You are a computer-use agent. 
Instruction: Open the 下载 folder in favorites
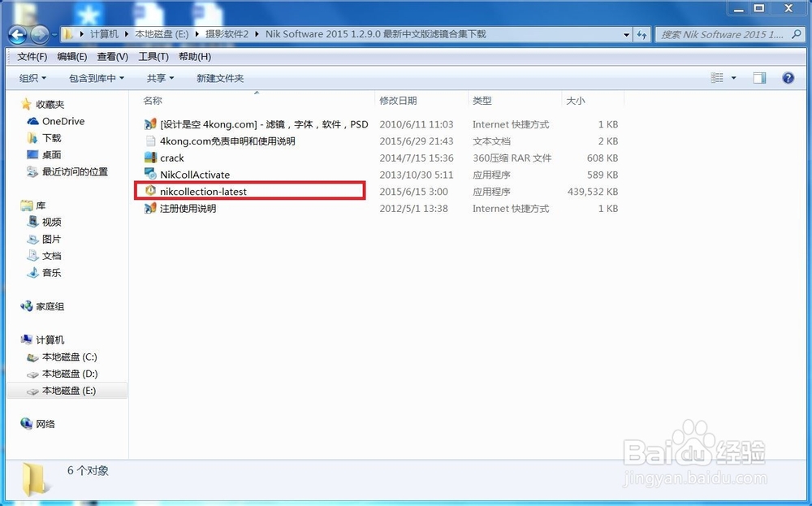coord(52,138)
